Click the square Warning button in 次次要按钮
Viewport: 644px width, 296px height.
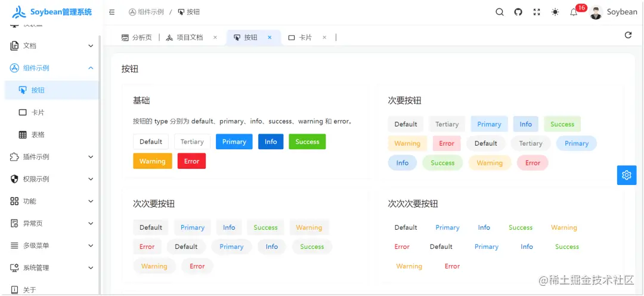pos(309,227)
